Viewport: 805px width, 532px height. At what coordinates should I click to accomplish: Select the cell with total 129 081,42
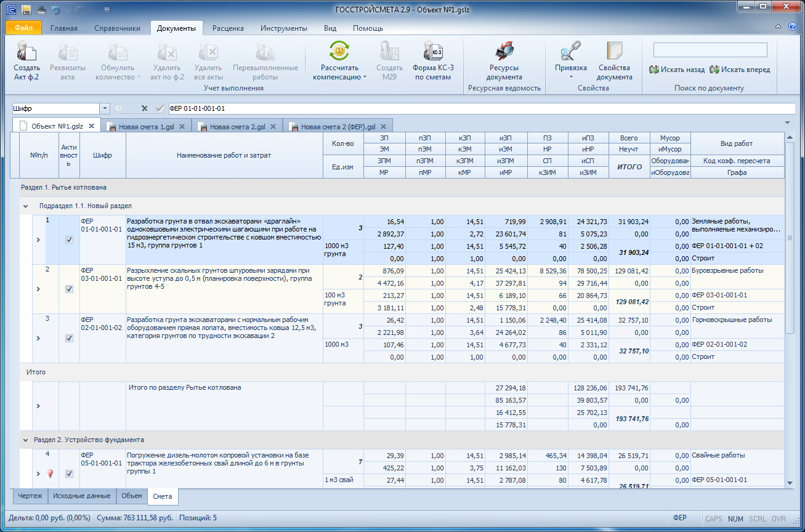pyautogui.click(x=629, y=302)
